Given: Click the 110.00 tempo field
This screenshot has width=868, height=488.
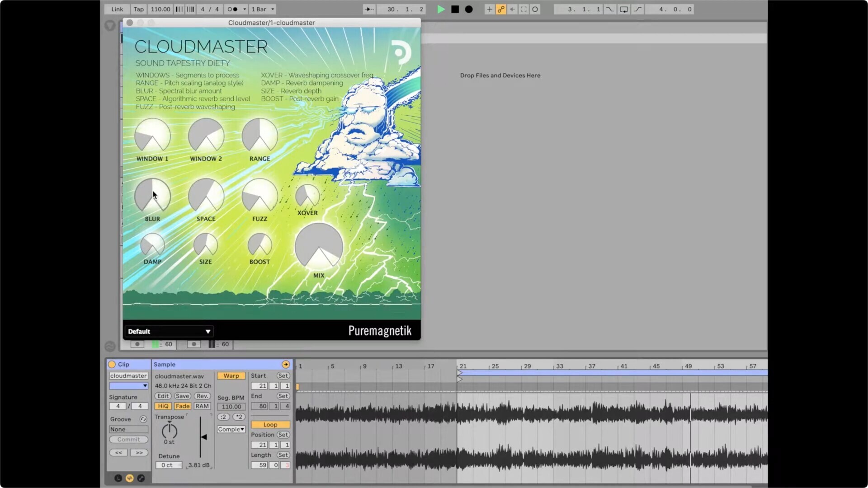Looking at the screenshot, I should [x=160, y=9].
